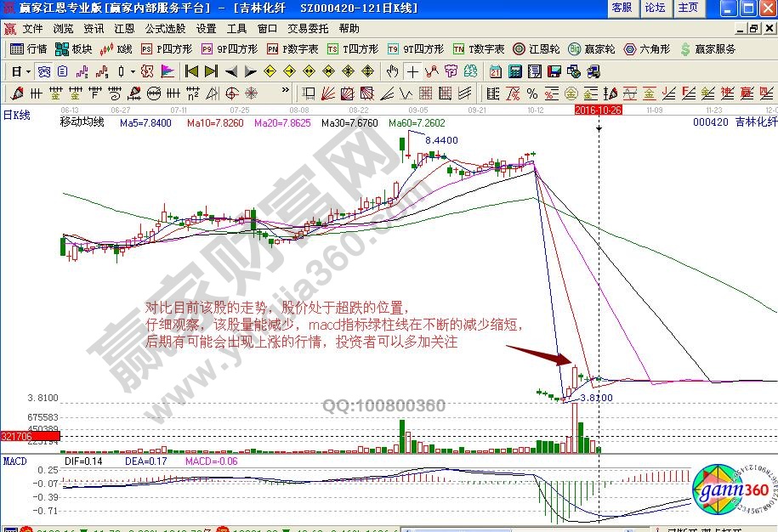Viewport: 778px width, 532px height.
Task: Expand the 日 period dropdown arrow
Action: tap(28, 71)
